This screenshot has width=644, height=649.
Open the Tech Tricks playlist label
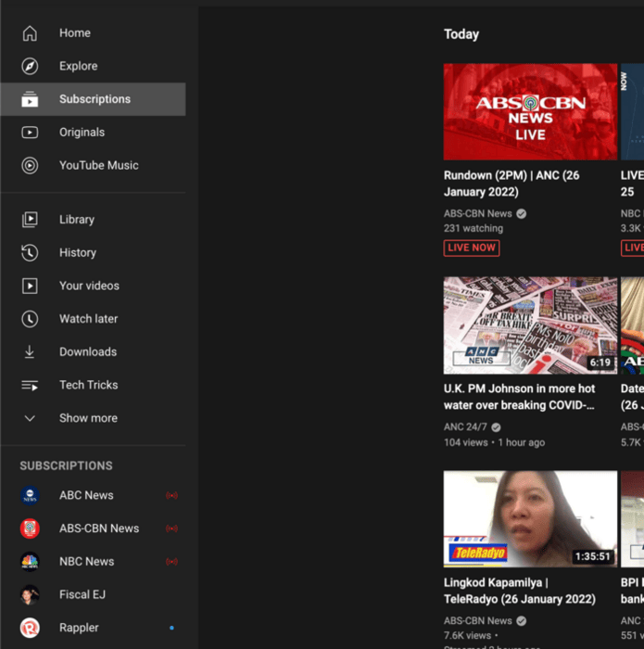pos(89,385)
